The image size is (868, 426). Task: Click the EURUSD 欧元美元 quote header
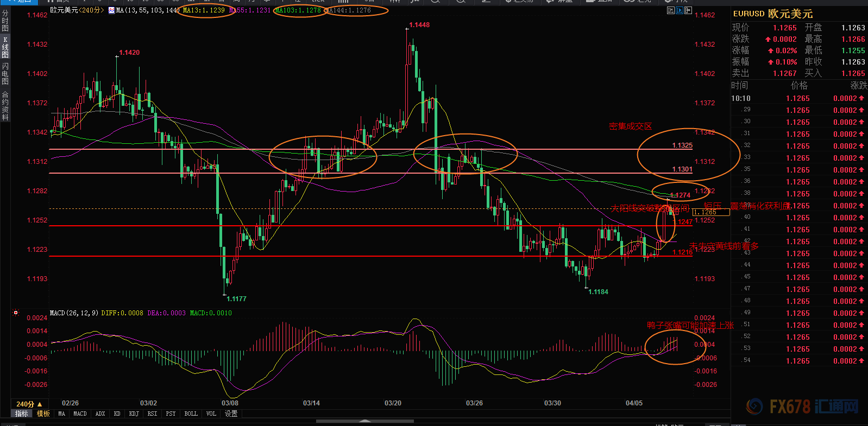[773, 14]
